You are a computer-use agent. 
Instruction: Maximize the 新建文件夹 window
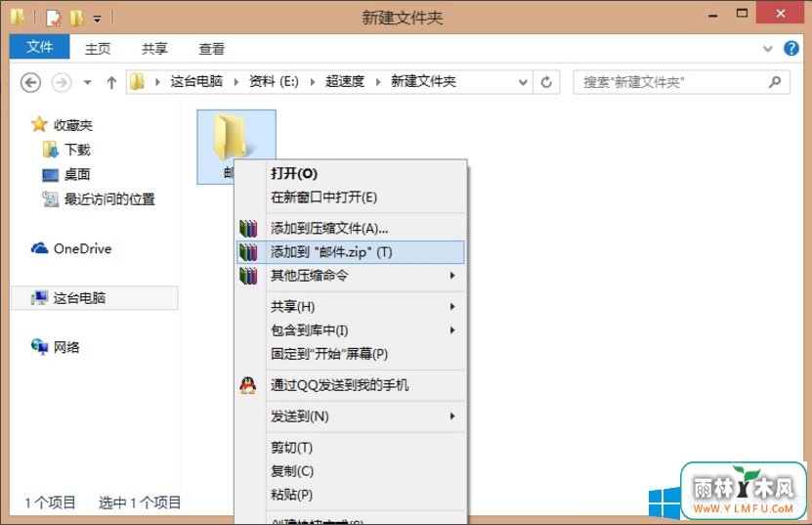(x=742, y=14)
